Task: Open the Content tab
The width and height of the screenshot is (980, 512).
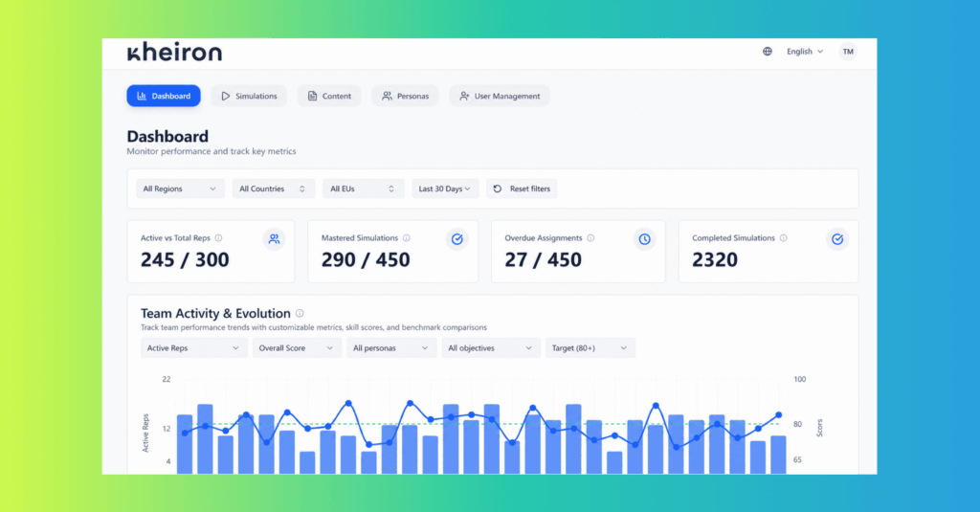Action: point(329,96)
